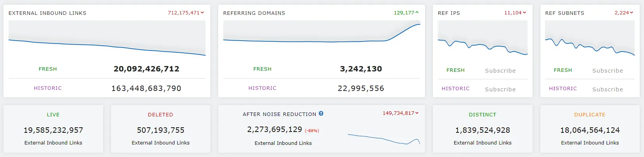Click the red down arrow beside 712,175,471

pyautogui.click(x=202, y=13)
